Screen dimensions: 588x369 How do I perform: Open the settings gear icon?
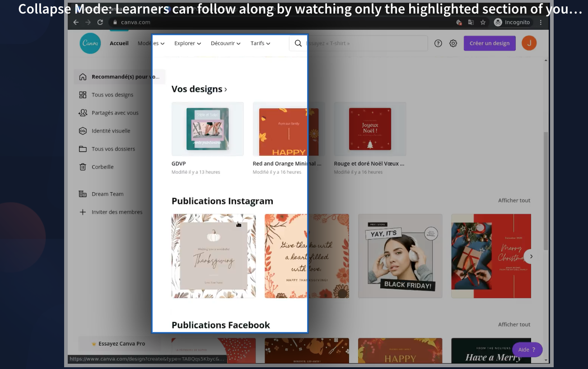click(453, 43)
